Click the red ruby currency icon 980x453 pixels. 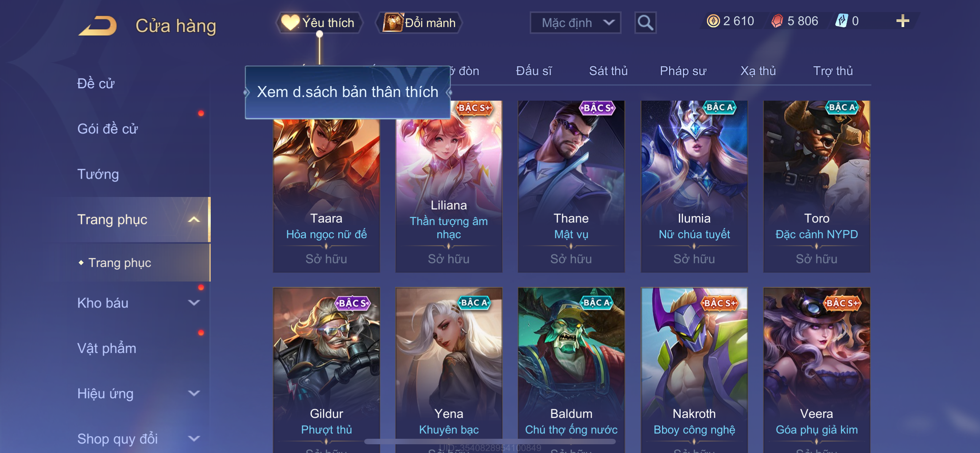coord(777,21)
